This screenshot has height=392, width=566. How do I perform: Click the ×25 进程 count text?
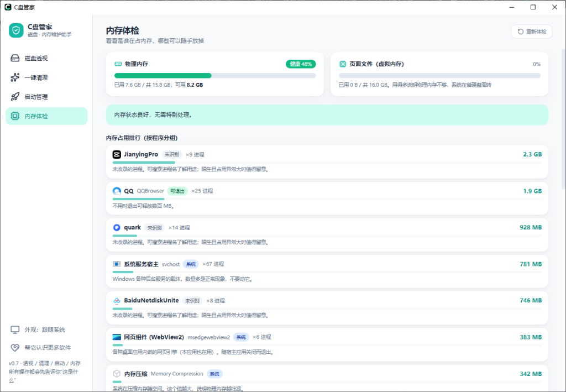[202, 191]
